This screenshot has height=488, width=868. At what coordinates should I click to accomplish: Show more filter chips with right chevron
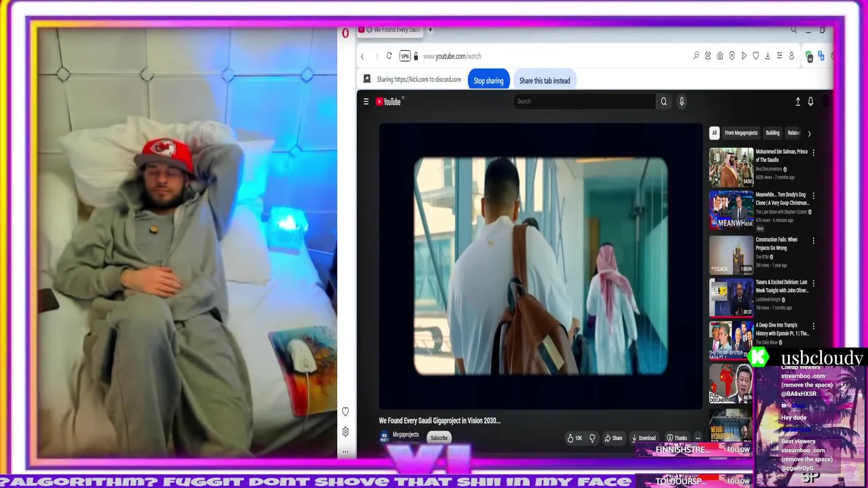click(809, 134)
